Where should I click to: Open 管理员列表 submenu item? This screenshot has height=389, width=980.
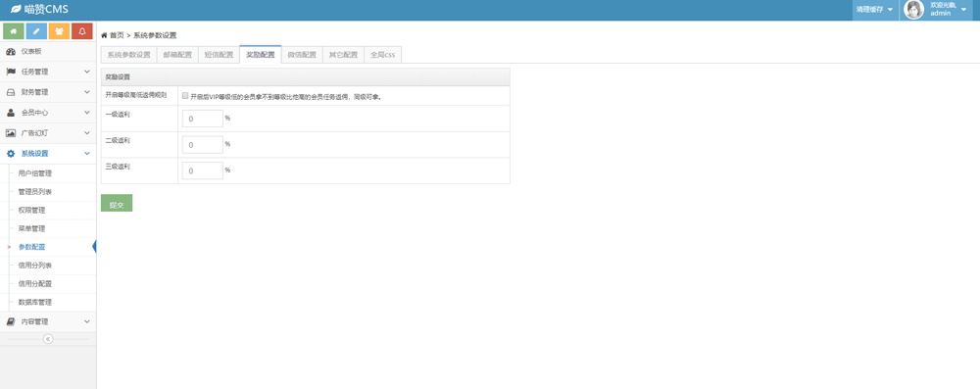35,191
